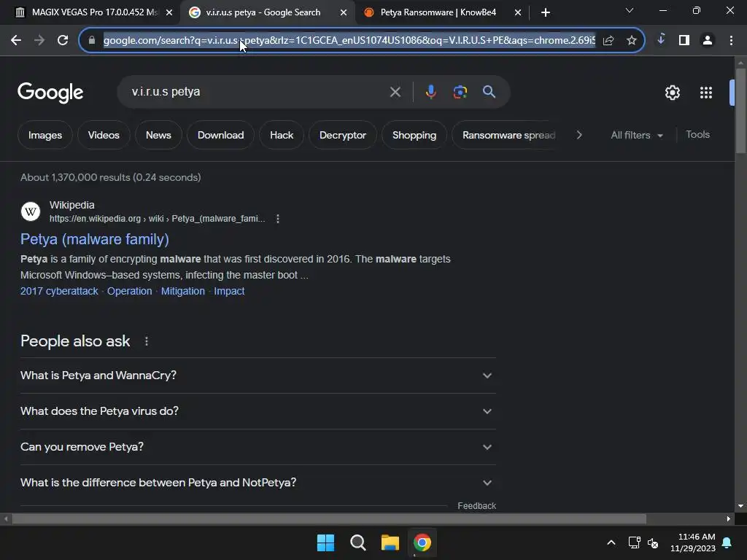Open notifications bell in taskbar

[727, 542]
